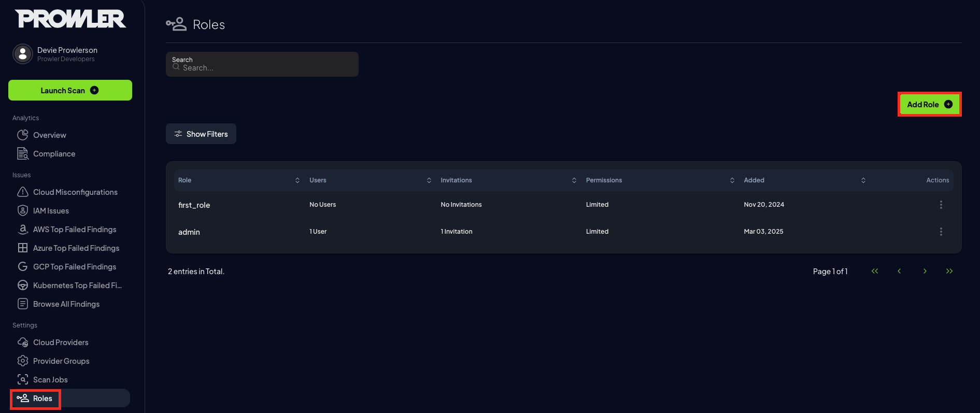Screen dimensions: 980x413
Task: Select the first_role row name
Action: coord(194,205)
